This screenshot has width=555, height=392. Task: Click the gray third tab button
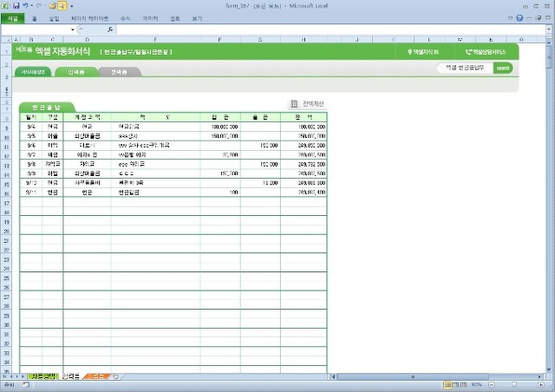(x=120, y=72)
